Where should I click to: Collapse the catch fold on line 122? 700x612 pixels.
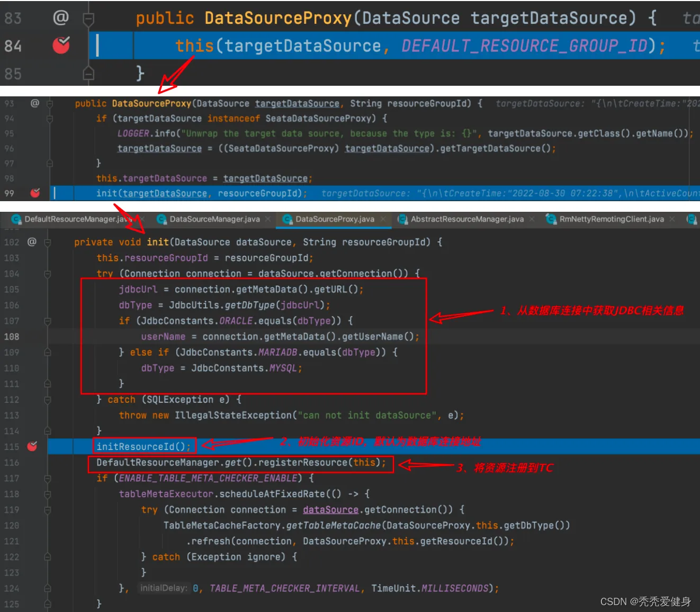click(48, 557)
